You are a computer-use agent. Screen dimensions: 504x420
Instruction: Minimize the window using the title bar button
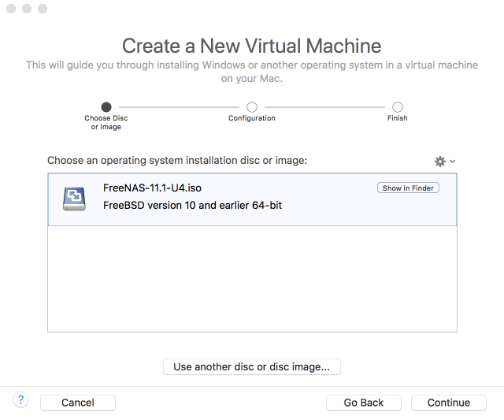tap(27, 9)
